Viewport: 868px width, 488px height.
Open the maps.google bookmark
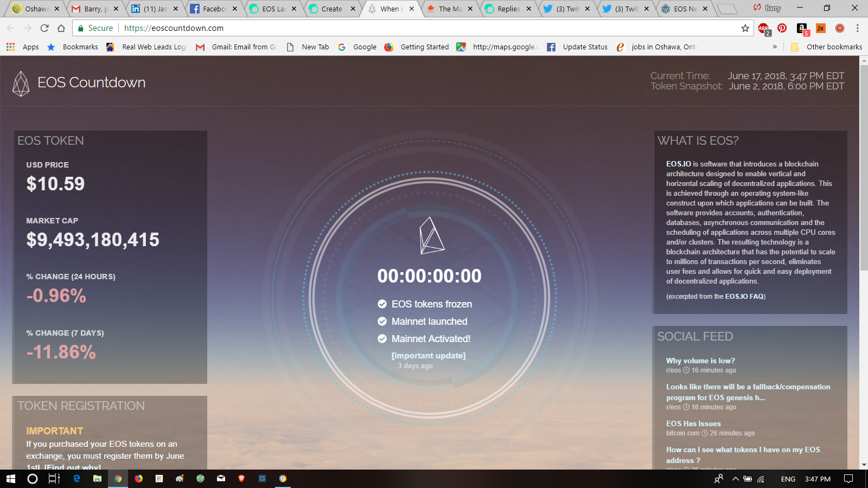click(x=497, y=47)
